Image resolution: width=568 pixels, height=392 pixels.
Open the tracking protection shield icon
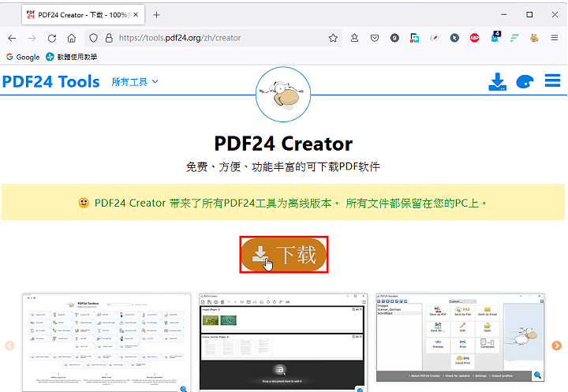click(93, 38)
